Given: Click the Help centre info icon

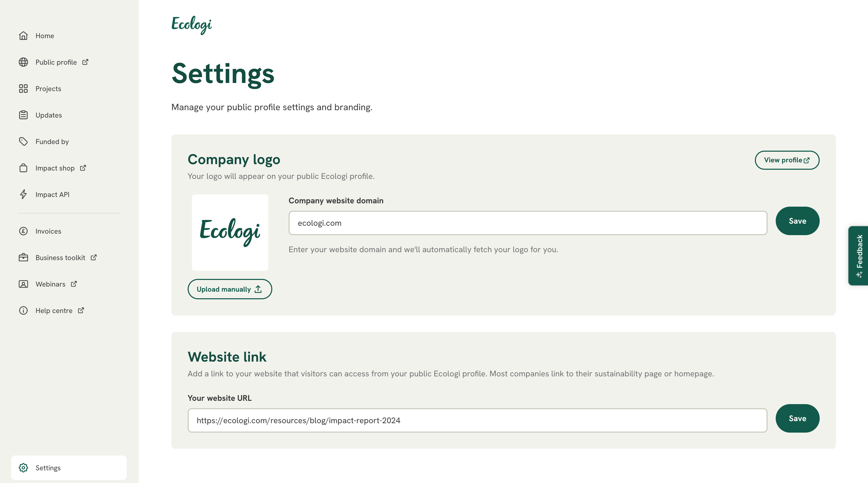Looking at the screenshot, I should [23, 311].
